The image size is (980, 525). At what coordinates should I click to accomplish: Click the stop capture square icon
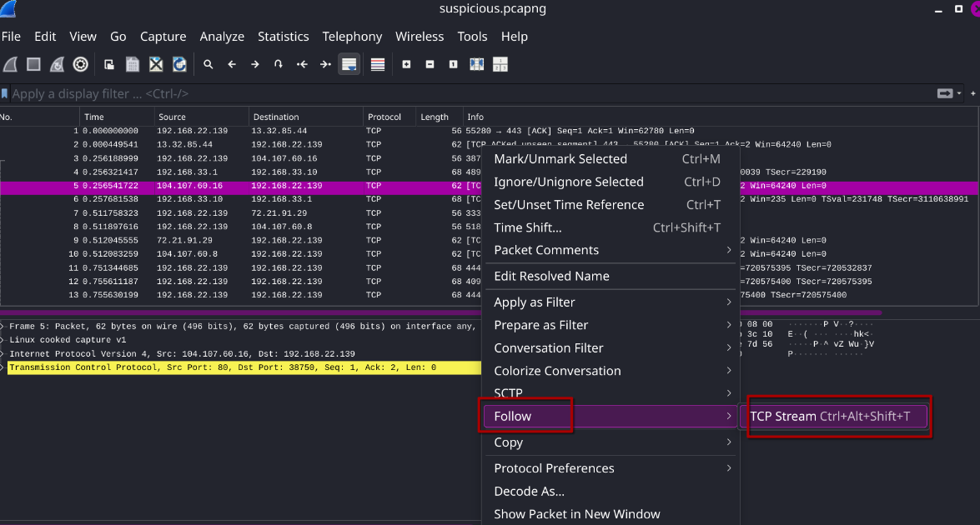click(33, 64)
